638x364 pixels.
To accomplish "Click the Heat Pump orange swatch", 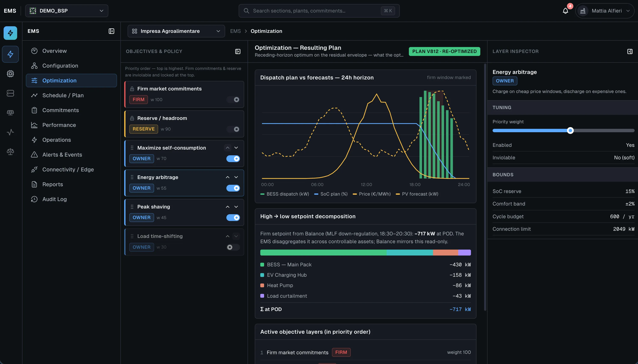I will (x=262, y=285).
